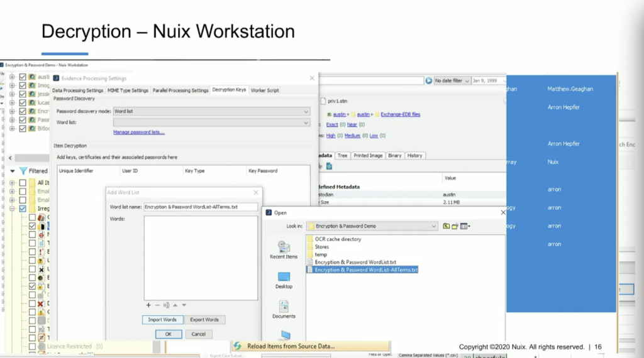Uncheck the jessi evidence checkbox

coord(23,94)
